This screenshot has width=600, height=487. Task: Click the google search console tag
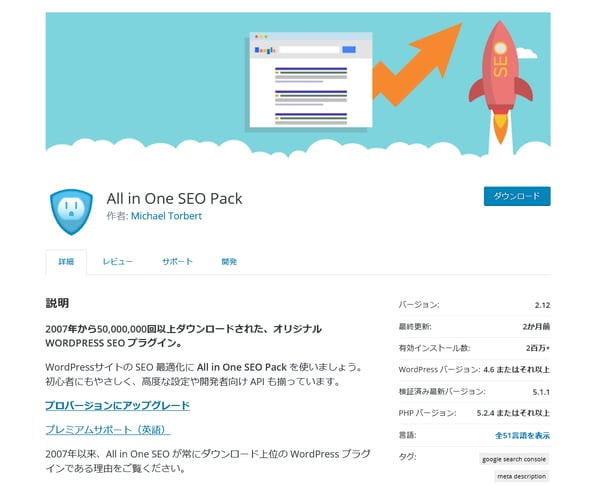pos(514,459)
